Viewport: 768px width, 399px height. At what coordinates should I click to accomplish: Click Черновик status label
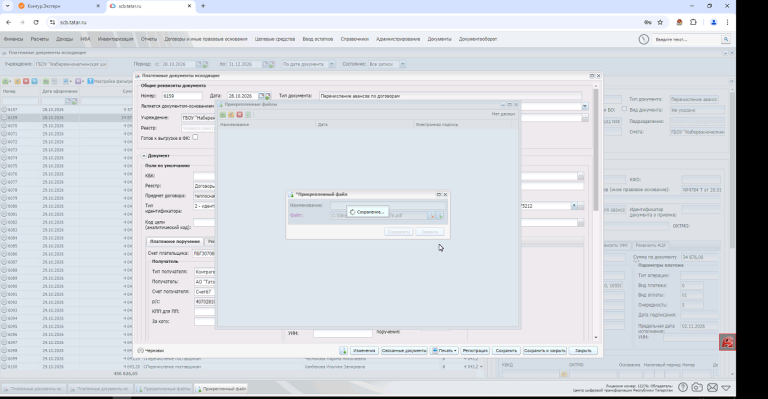click(x=155, y=351)
